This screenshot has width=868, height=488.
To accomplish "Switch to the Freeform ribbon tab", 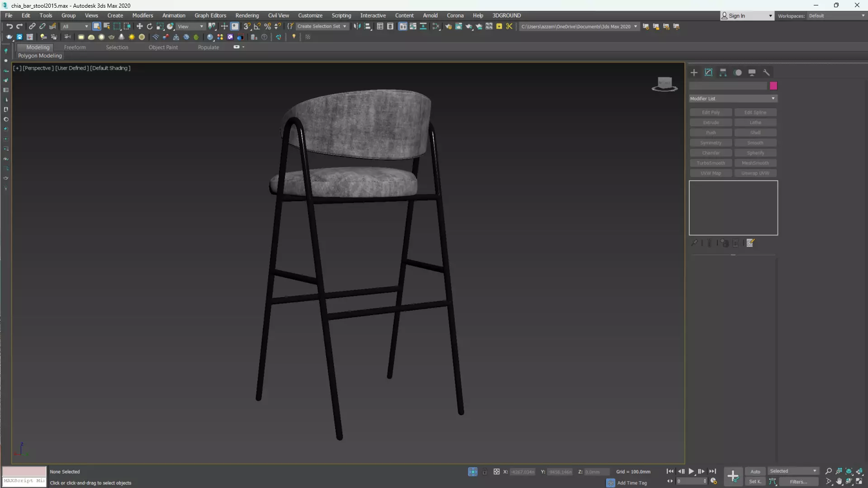I will [75, 47].
